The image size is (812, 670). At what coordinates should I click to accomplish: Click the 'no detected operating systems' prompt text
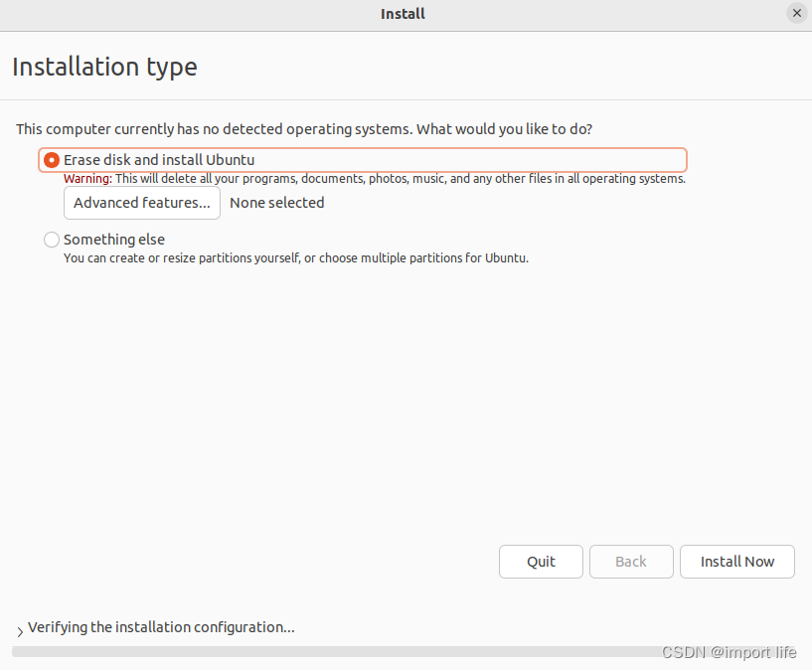coord(304,129)
